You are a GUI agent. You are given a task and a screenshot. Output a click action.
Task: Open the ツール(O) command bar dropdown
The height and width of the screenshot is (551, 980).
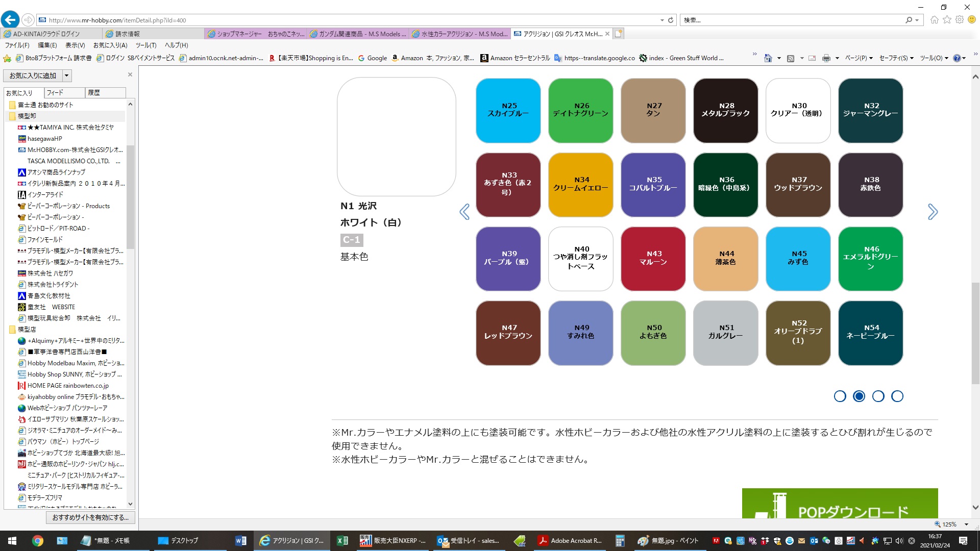pos(934,58)
